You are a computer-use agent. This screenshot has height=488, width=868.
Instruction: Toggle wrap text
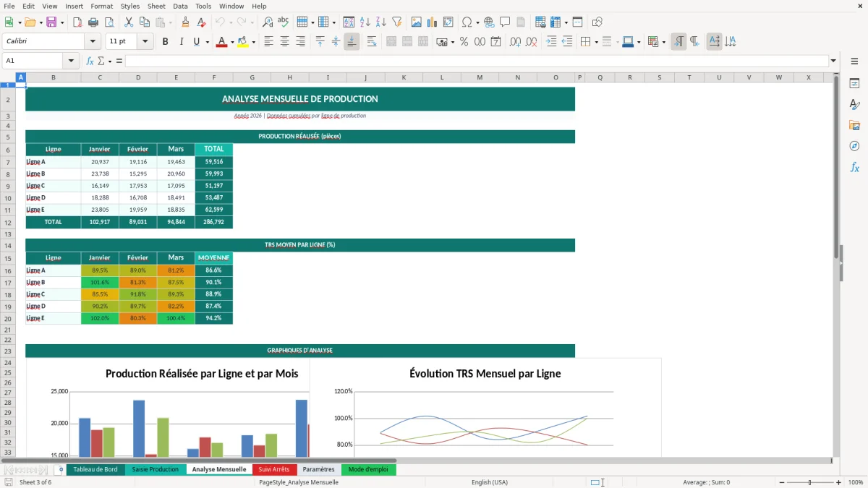pos(372,42)
